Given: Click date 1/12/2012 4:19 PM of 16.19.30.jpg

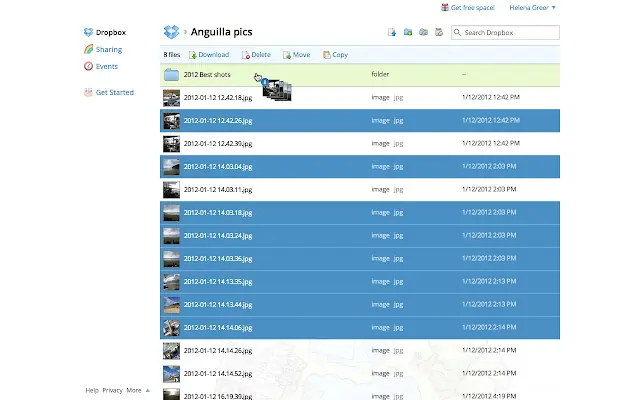Looking at the screenshot, I should coord(489,396).
